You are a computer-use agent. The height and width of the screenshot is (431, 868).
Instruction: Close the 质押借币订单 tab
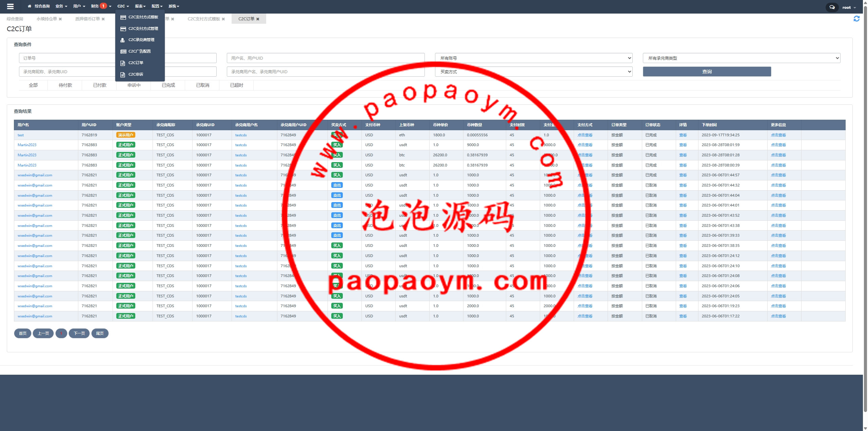pos(103,19)
